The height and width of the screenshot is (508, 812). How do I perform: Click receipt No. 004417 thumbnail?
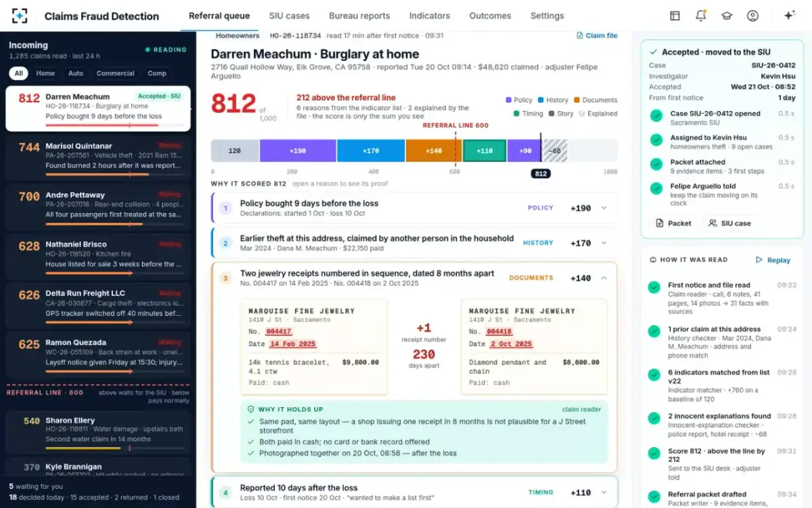click(x=314, y=347)
